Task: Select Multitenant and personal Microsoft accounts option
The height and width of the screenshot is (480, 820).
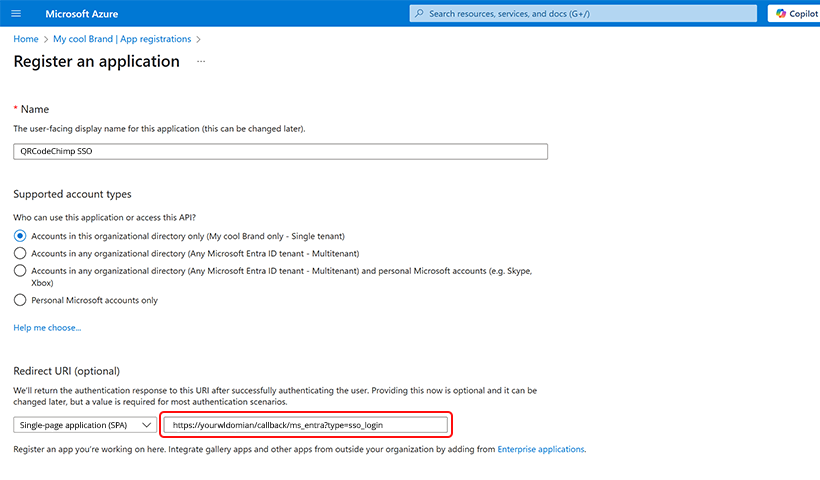Action: click(20, 271)
